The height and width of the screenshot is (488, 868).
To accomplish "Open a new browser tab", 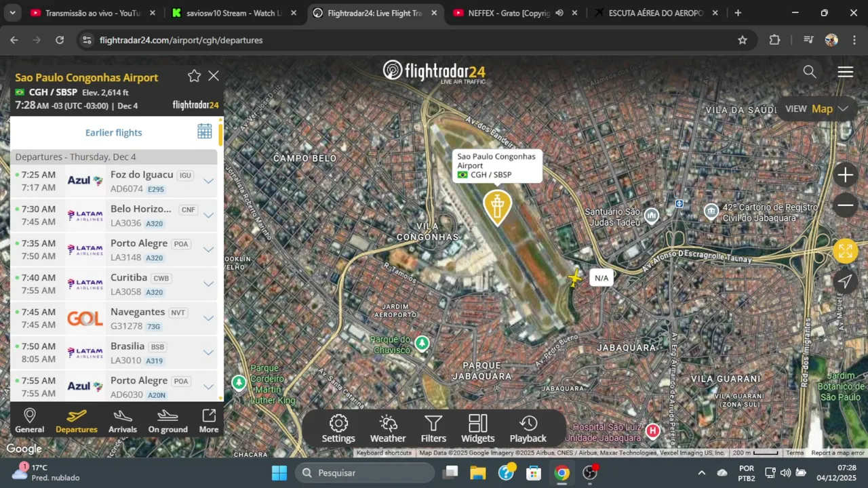I will 738,13.
